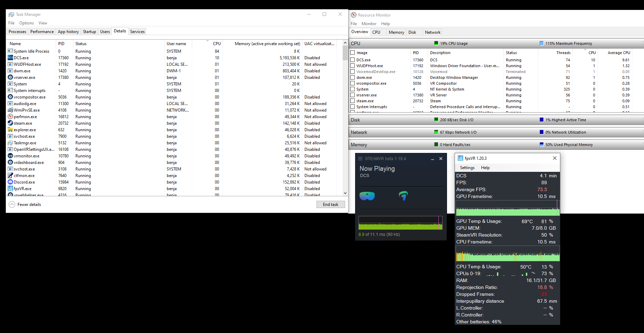
Task: Expand the Network section in Resource Monitor
Action: 496,132
